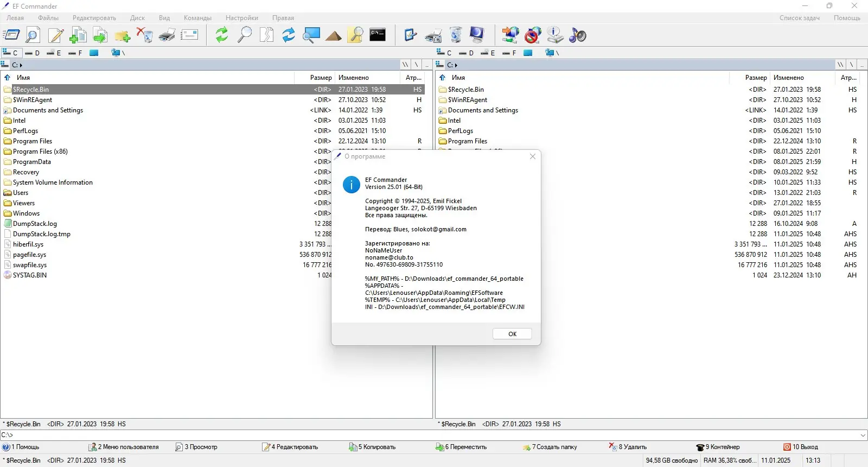Click the move files toolbar icon
The height and width of the screenshot is (467, 868).
pyautogui.click(x=100, y=35)
